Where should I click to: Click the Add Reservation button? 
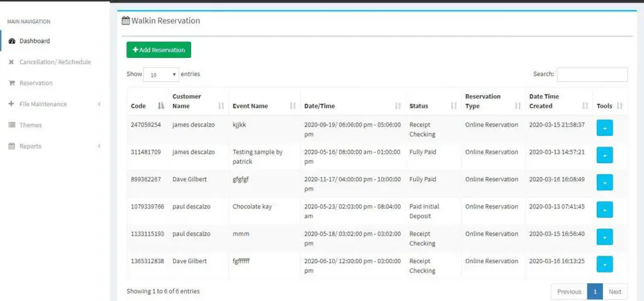point(158,50)
